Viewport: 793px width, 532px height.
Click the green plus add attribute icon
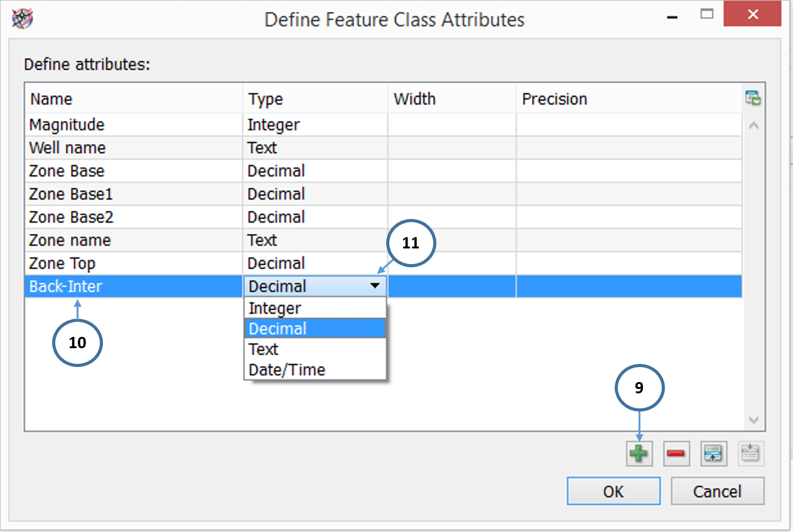(639, 453)
